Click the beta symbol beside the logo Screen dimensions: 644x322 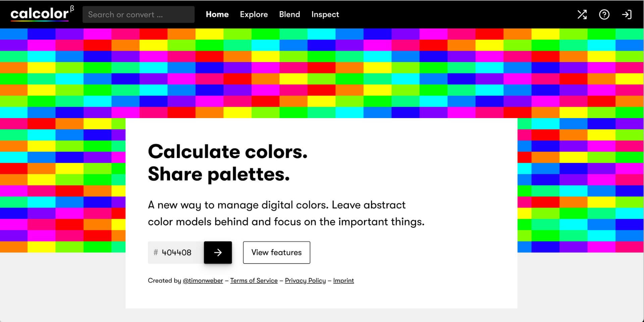[x=72, y=8]
